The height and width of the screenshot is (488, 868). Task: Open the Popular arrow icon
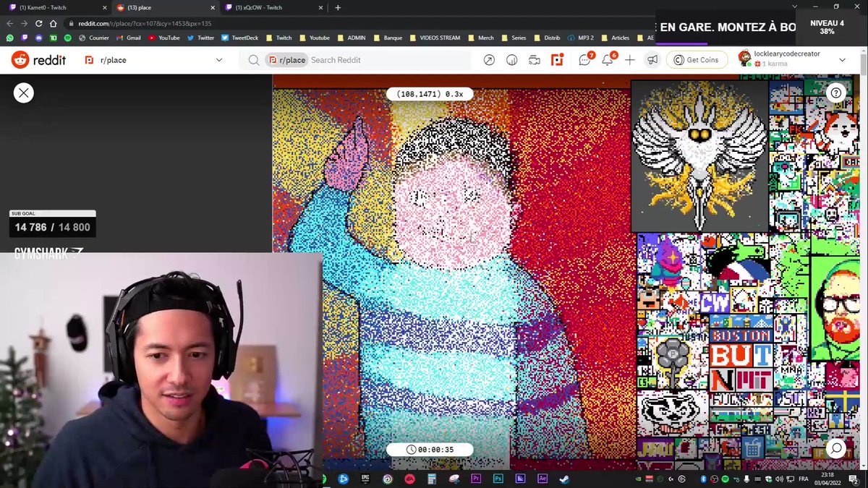point(490,60)
